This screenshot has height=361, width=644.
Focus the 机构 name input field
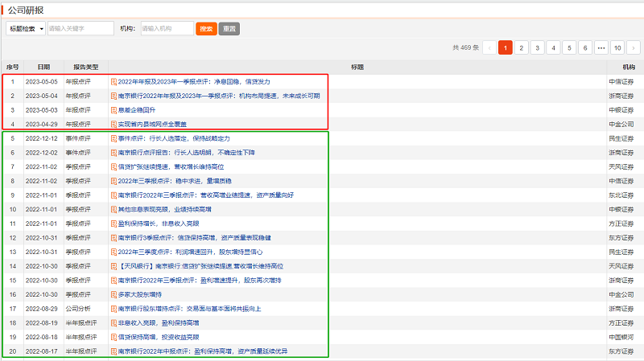(166, 28)
